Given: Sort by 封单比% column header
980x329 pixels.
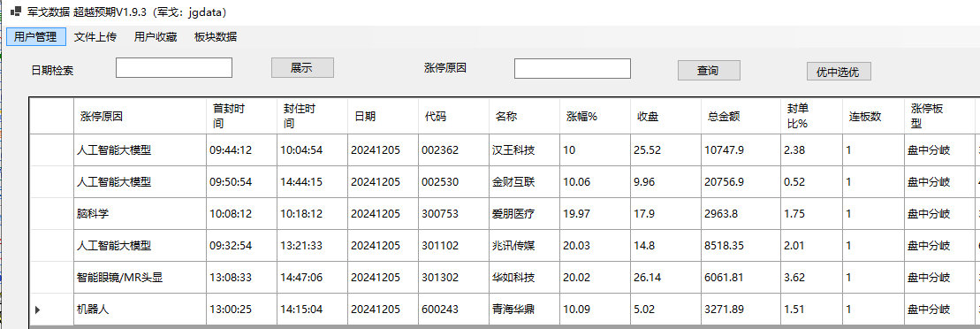Looking at the screenshot, I should (x=811, y=116).
